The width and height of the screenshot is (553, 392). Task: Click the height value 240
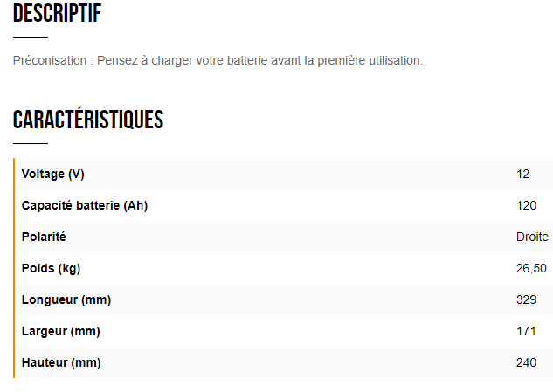526,362
